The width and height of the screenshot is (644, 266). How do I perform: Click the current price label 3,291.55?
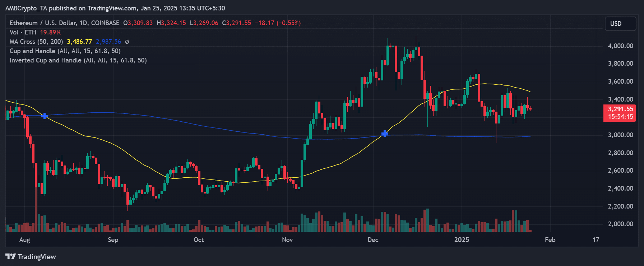coord(620,109)
